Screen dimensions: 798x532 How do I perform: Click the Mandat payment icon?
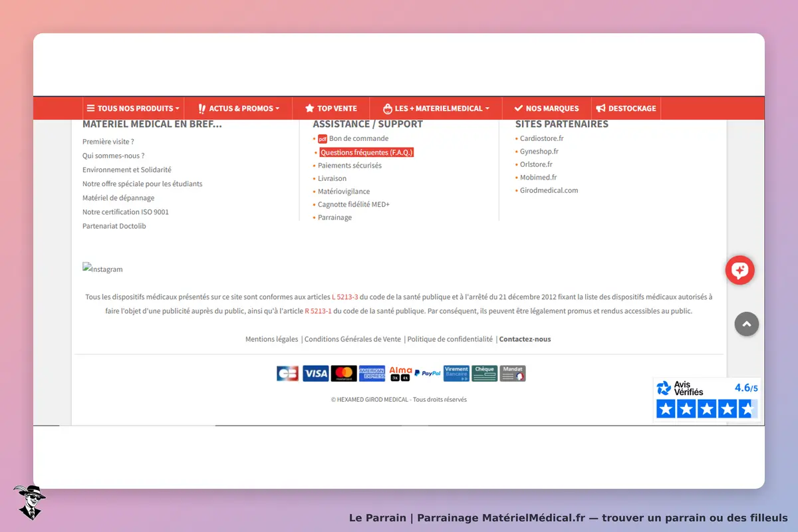click(x=513, y=374)
